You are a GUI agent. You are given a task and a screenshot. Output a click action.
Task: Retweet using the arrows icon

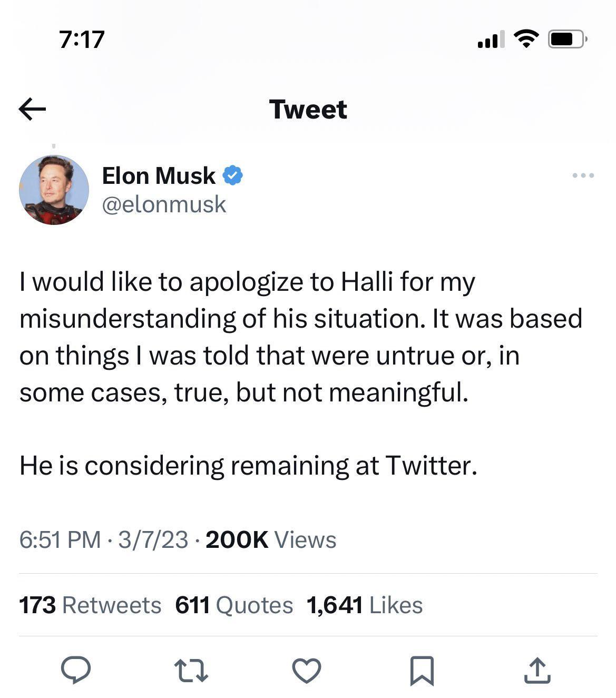[x=191, y=671]
